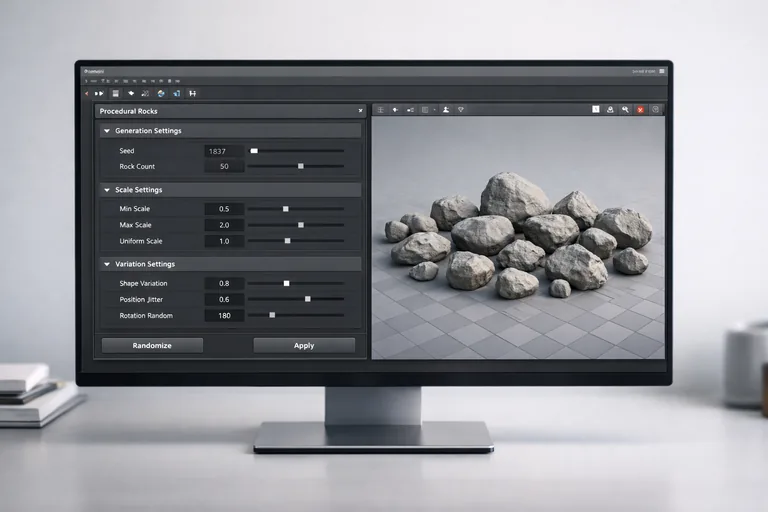Click the grid layout icon above viewport

pos(424,109)
